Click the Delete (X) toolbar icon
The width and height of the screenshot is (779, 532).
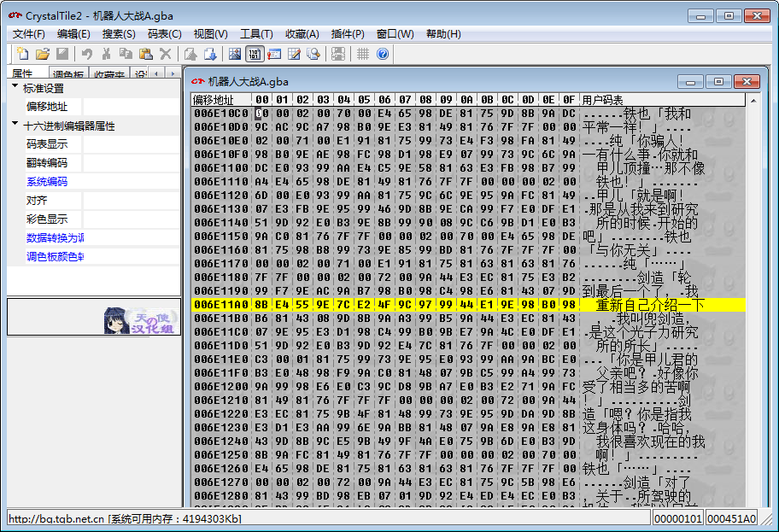pyautogui.click(x=163, y=53)
